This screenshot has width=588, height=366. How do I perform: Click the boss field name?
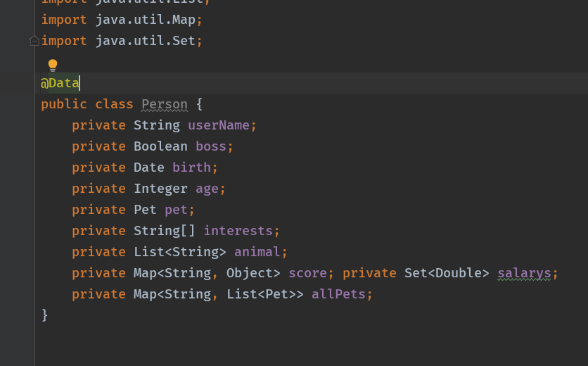[x=211, y=146]
